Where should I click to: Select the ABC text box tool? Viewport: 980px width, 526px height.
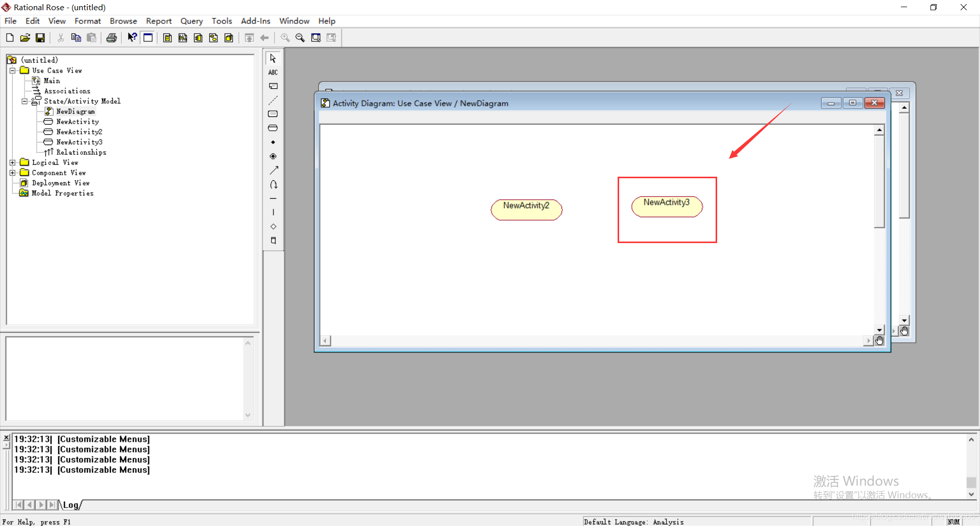[273, 73]
